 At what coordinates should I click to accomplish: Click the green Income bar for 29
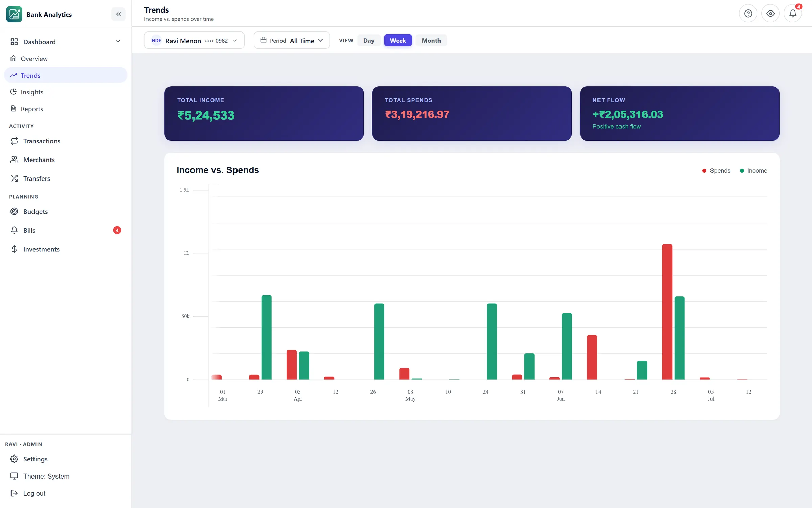[x=267, y=337]
